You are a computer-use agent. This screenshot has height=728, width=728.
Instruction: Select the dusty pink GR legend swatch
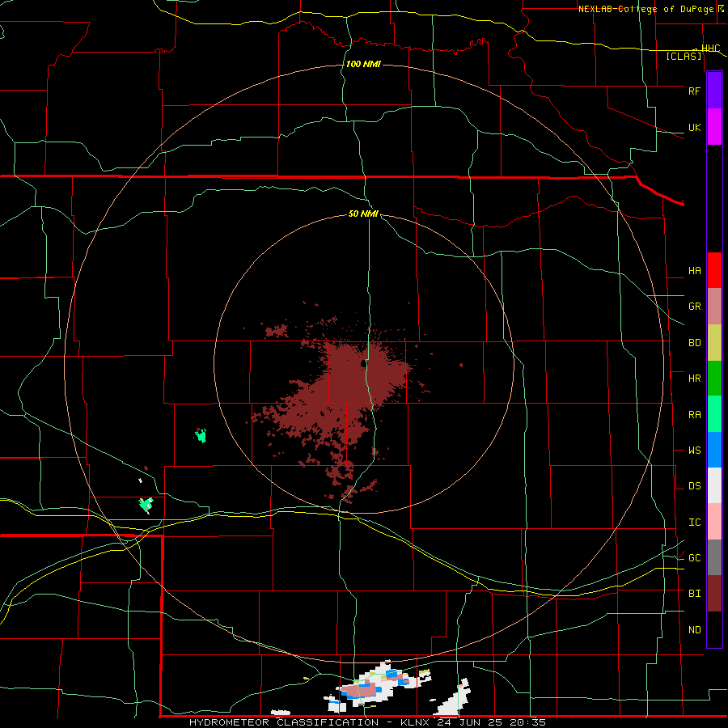(x=714, y=307)
